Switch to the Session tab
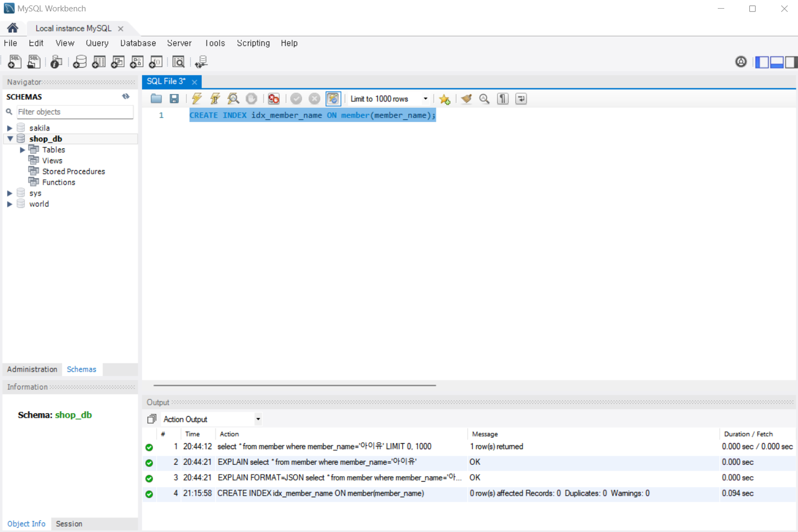The image size is (798, 532). tap(69, 524)
